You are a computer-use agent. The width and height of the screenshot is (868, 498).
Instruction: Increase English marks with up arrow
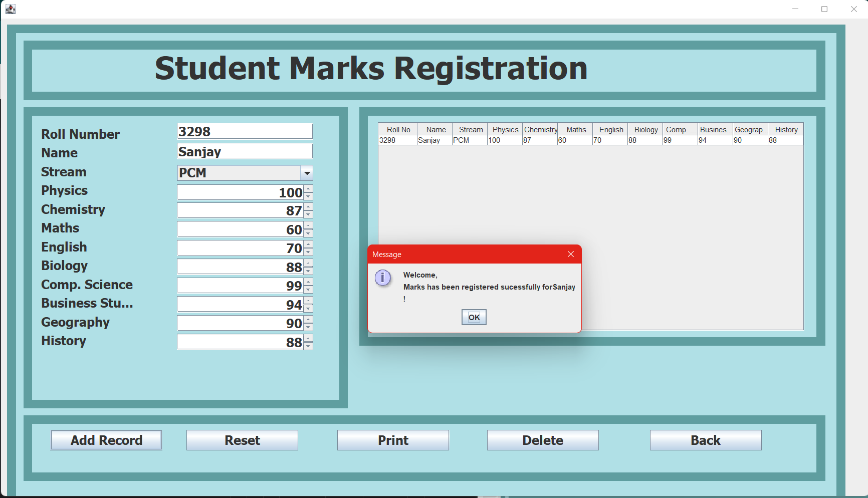(308, 244)
